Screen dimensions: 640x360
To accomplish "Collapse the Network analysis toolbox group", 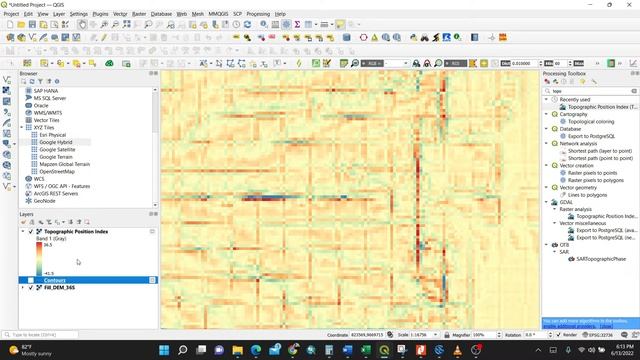I will coord(546,144).
